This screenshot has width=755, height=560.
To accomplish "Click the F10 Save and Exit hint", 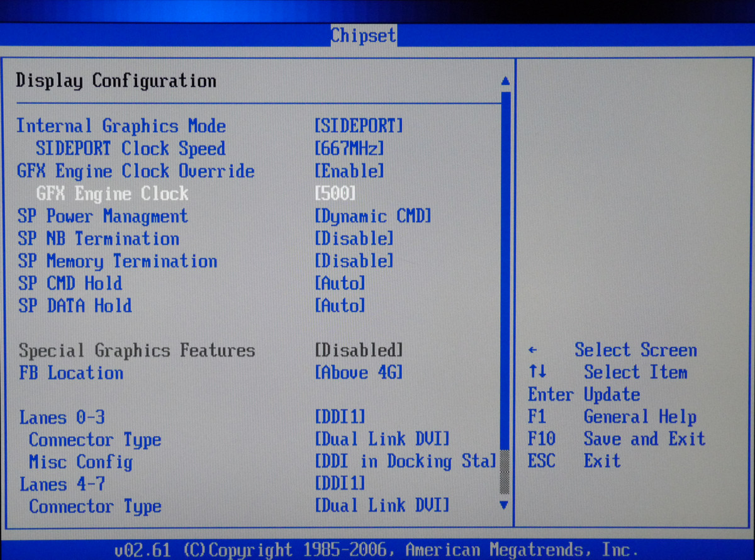I will tap(617, 439).
